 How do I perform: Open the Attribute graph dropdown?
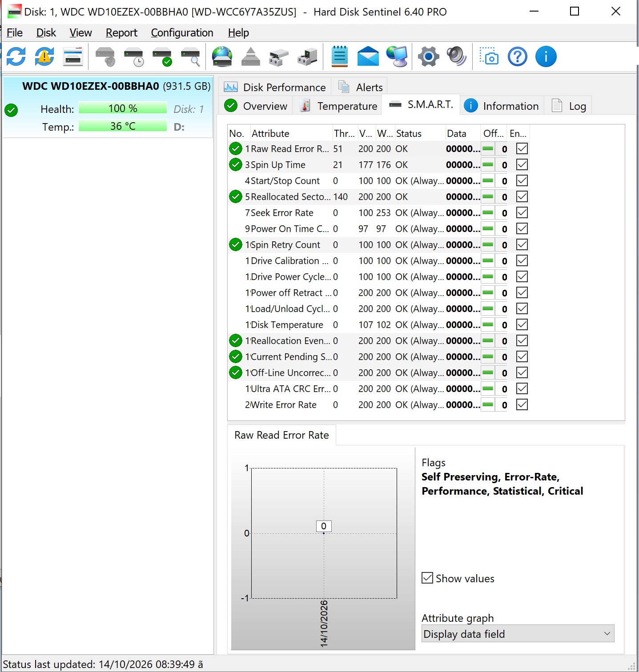pos(518,634)
